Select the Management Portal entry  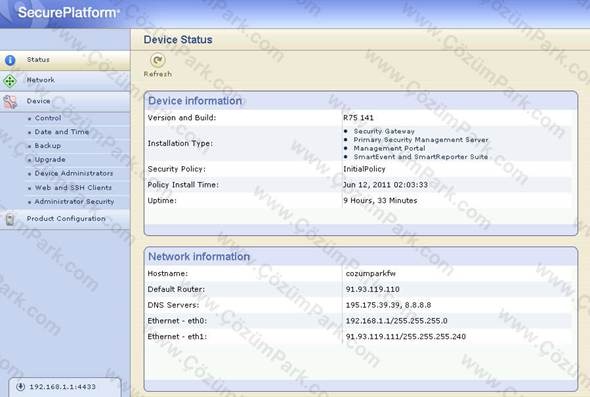coord(389,148)
